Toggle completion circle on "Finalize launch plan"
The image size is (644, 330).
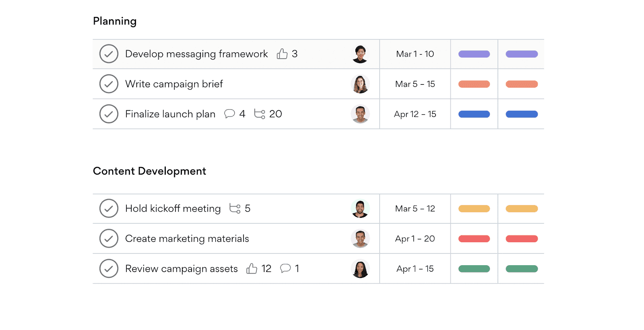[x=108, y=114]
